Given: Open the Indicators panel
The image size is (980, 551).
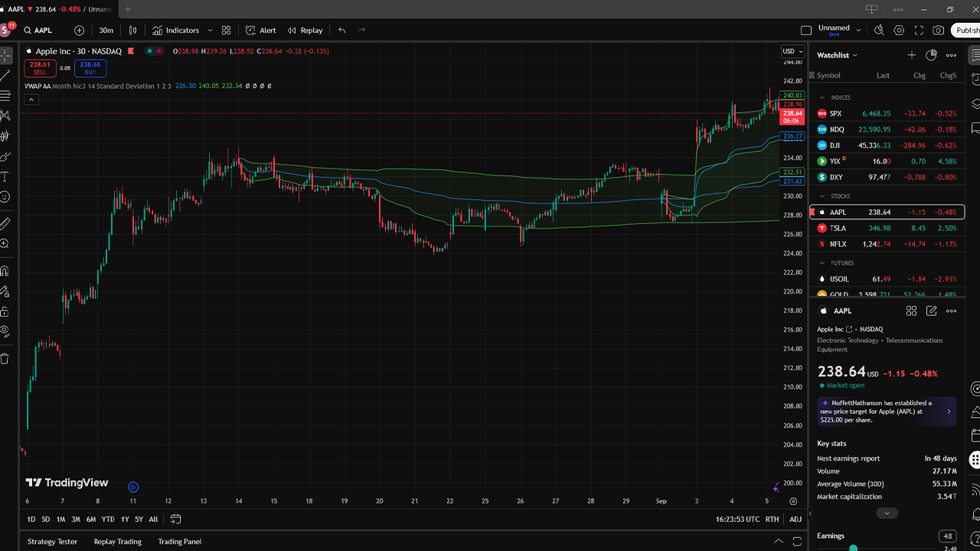Looking at the screenshot, I should pyautogui.click(x=175, y=31).
